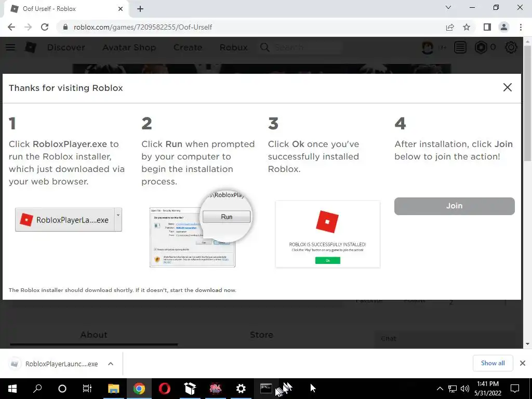Click the grey Join button
532x399 pixels.
(454, 206)
